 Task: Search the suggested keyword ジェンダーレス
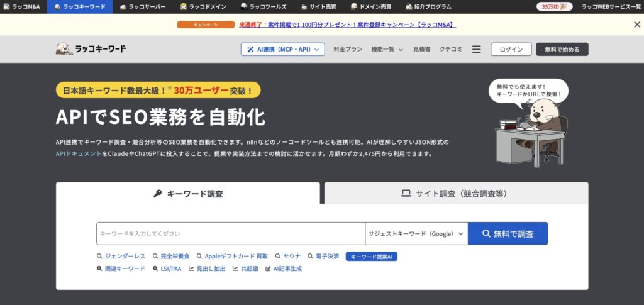point(121,256)
